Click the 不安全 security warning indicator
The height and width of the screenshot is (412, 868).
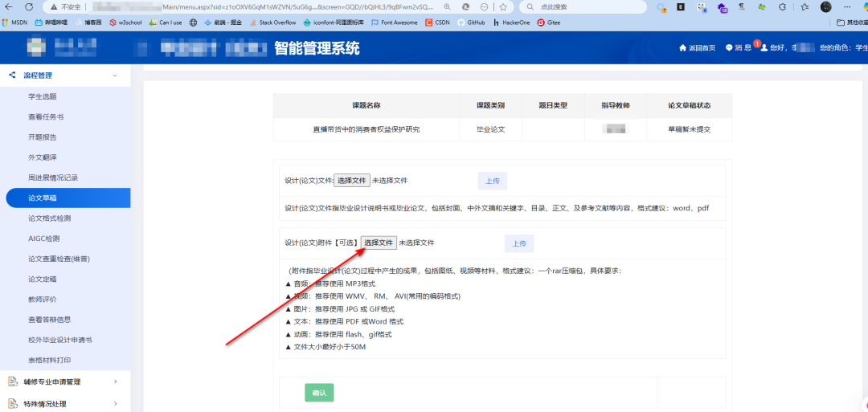[65, 7]
